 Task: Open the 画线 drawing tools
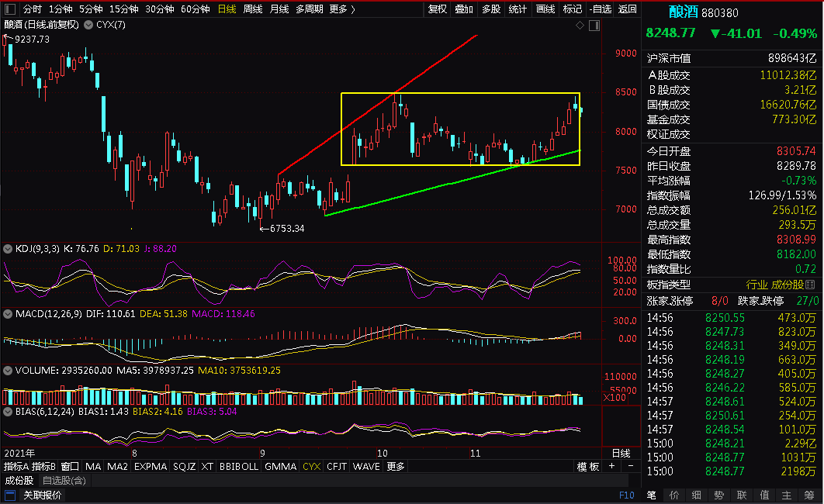[545, 9]
